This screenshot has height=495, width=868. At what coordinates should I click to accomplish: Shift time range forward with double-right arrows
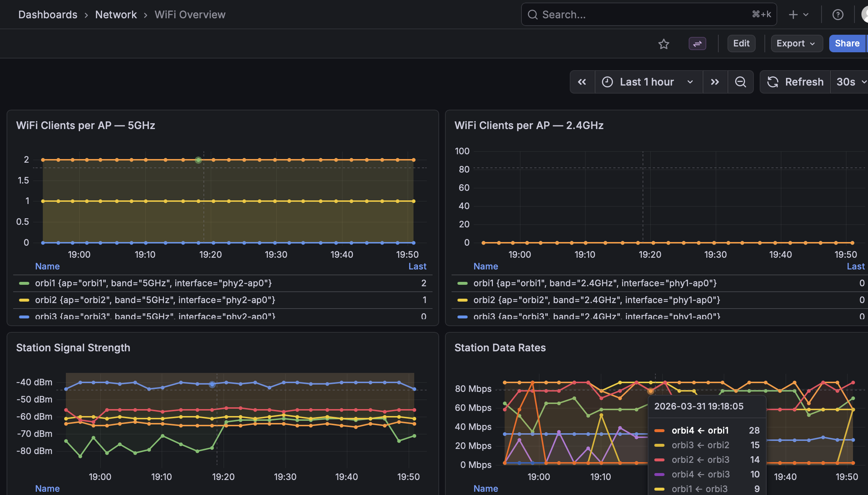tap(715, 82)
